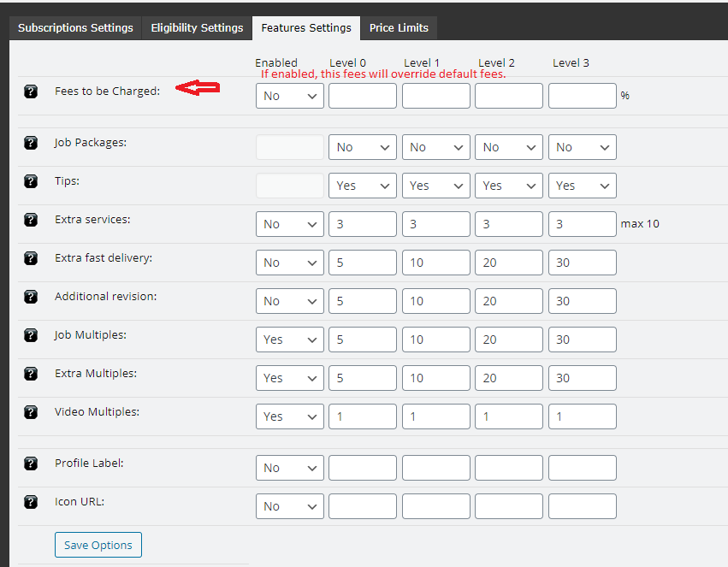
Task: Click Extra fast delivery Level 0 field
Action: pos(363,263)
